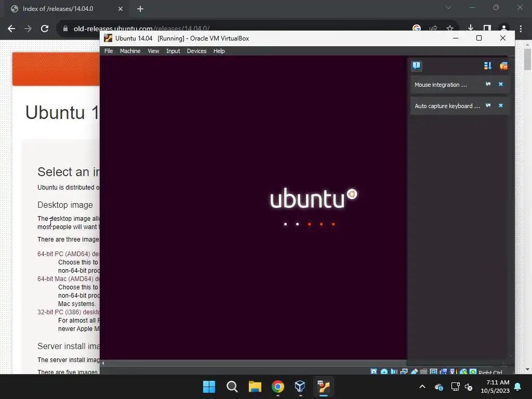Open the VirtualBox Devices menu
Image resolution: width=532 pixels, height=399 pixels.
tap(196, 51)
